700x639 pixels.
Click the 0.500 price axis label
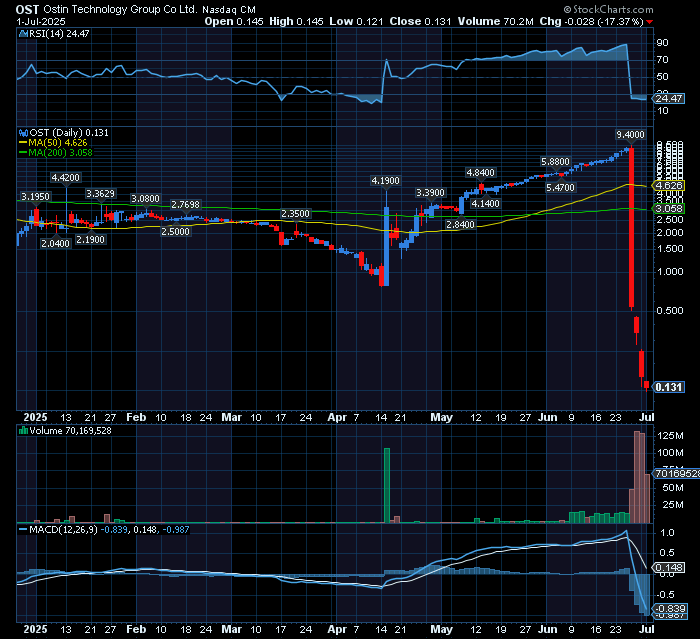(x=670, y=310)
